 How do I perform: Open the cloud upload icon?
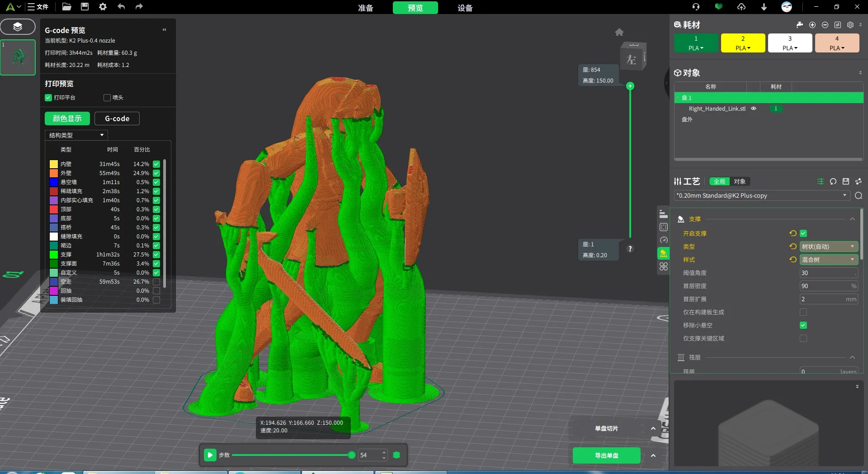741,7
